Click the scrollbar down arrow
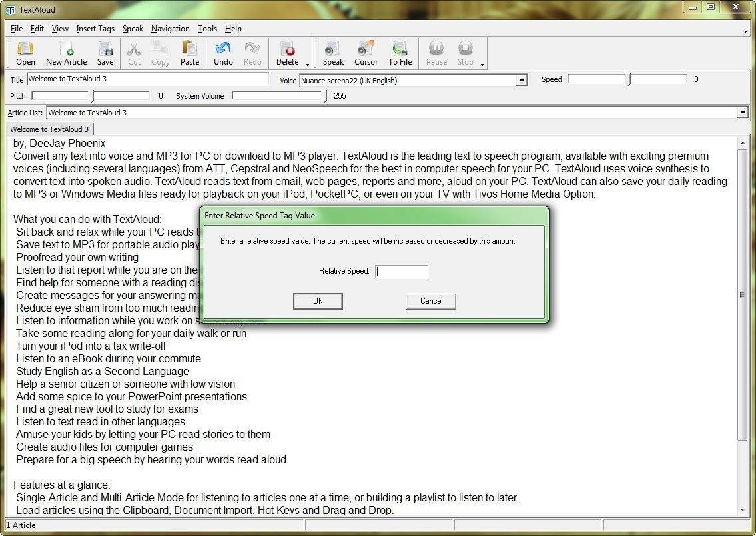This screenshot has height=536, width=756. coord(742,509)
